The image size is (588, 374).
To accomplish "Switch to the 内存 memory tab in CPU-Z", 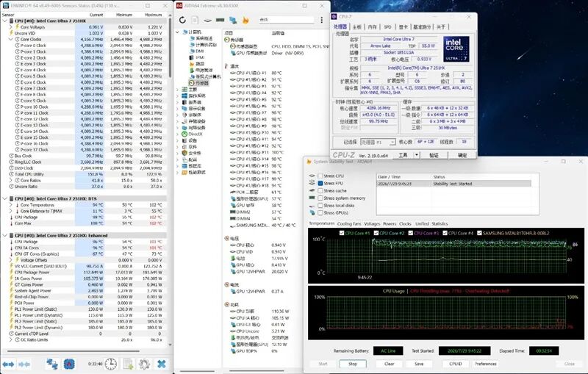I will pos(372,27).
